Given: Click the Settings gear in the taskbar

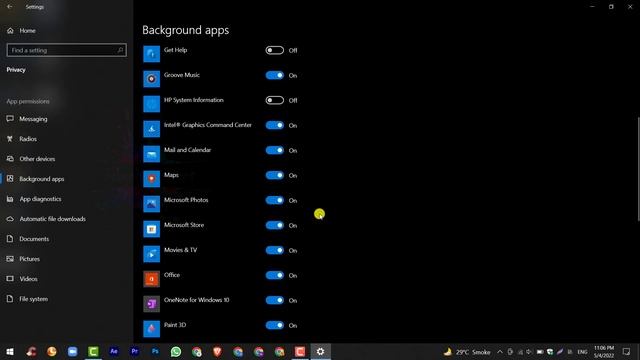Looking at the screenshot, I should pyautogui.click(x=320, y=351).
